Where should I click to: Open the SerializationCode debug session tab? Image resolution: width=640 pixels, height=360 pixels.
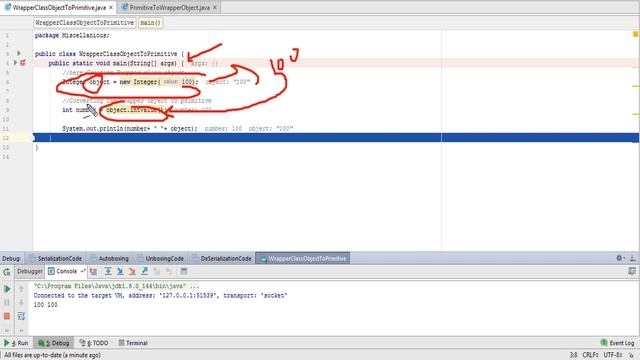click(x=56, y=258)
